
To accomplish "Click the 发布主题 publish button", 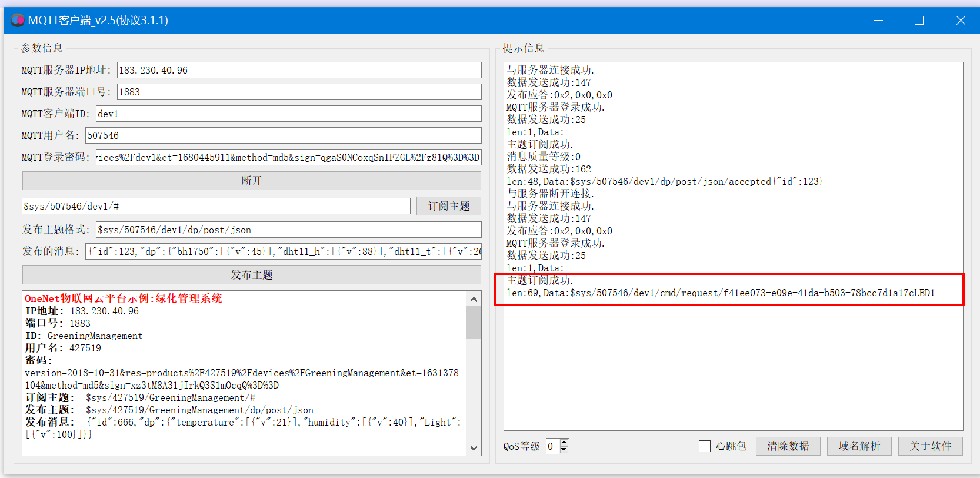I will point(252,275).
